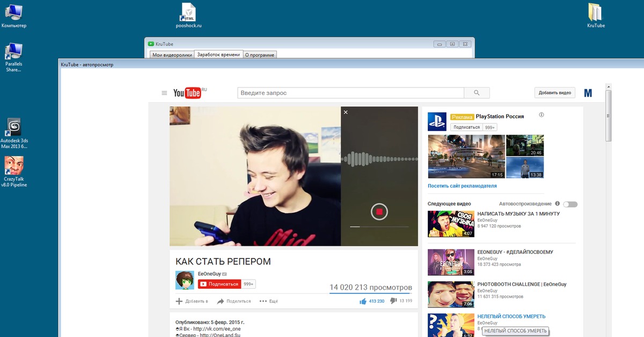Open the M account avatar

[x=588, y=93]
